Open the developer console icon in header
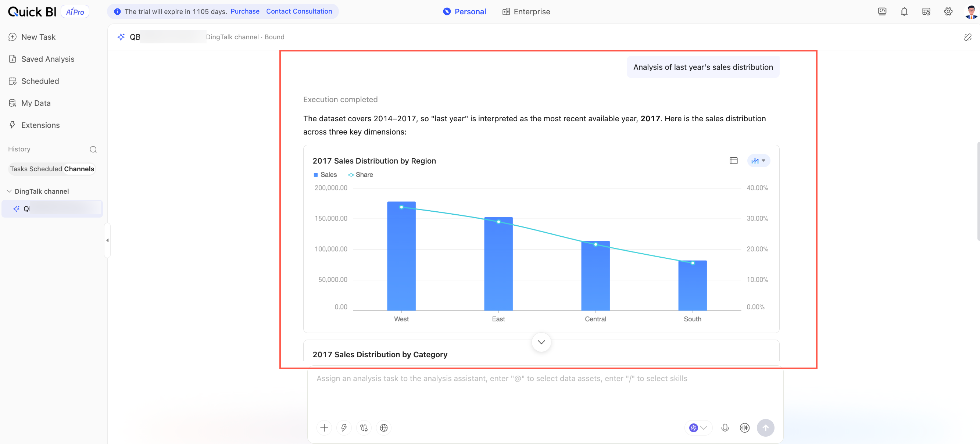Image resolution: width=980 pixels, height=444 pixels. [882, 11]
